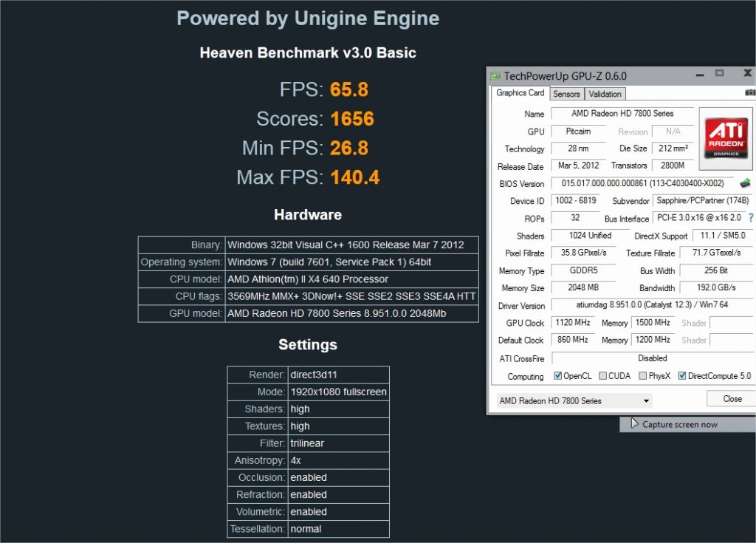Click the Texture Fillrate 71.7 GTexel/s field
The image size is (756, 543).
[716, 253]
